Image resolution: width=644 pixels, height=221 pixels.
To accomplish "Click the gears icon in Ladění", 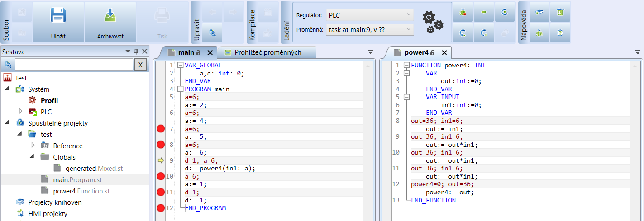I will (x=433, y=22).
